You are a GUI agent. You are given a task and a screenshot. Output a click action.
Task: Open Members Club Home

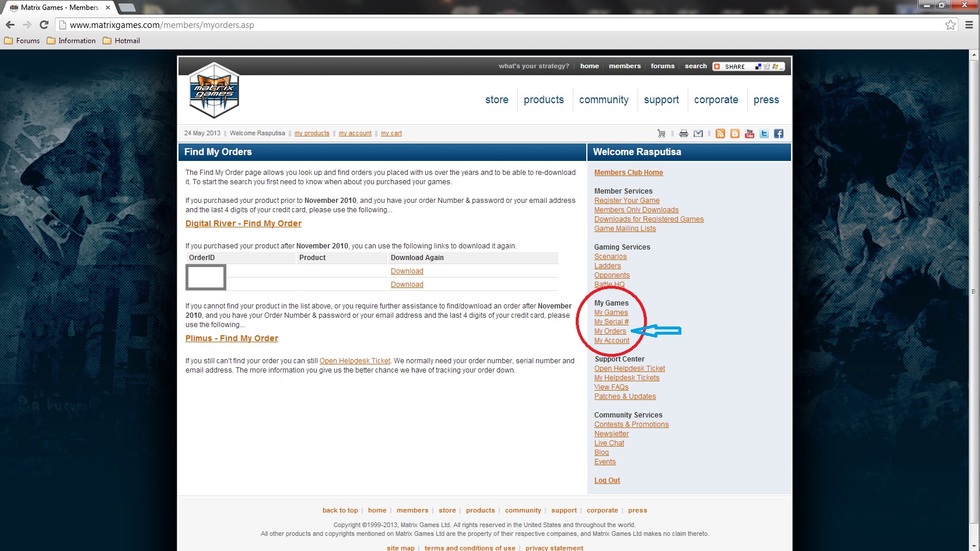coord(629,173)
